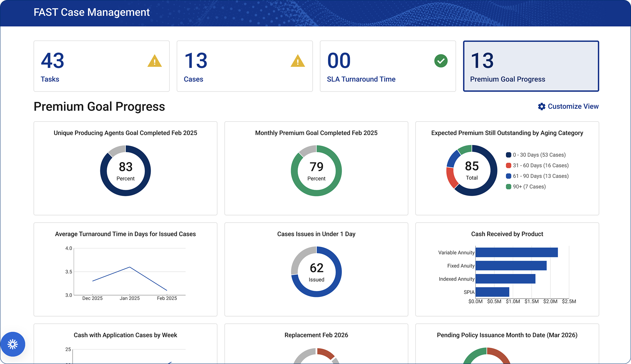This screenshot has width=631, height=364.
Task: Click "Cash Received by Product" title
Action: click(507, 234)
